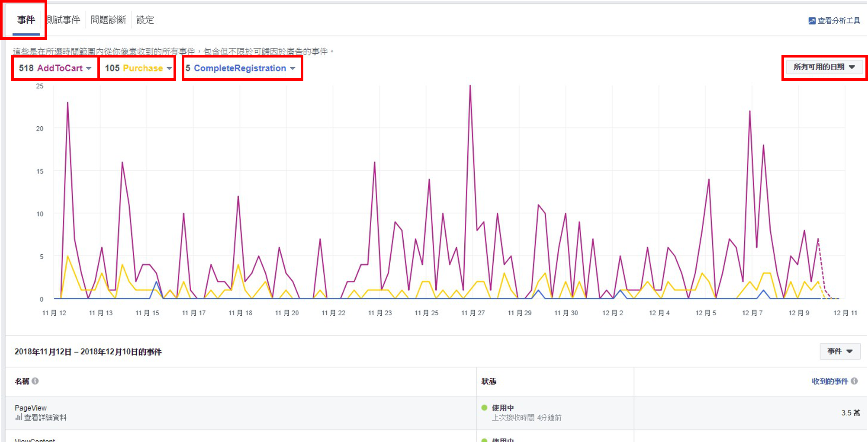The width and height of the screenshot is (868, 442).
Task: Click the 12 月 11 axis label
Action: tap(845, 313)
